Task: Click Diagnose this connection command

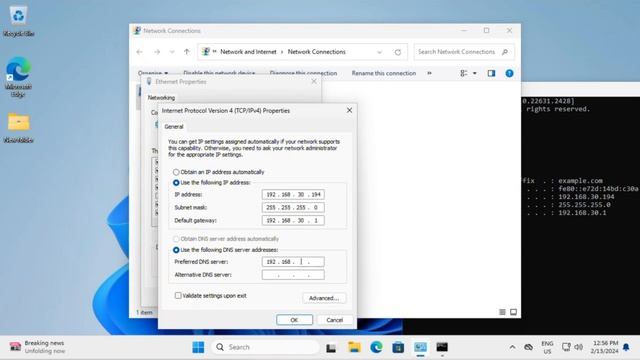Action: [303, 73]
